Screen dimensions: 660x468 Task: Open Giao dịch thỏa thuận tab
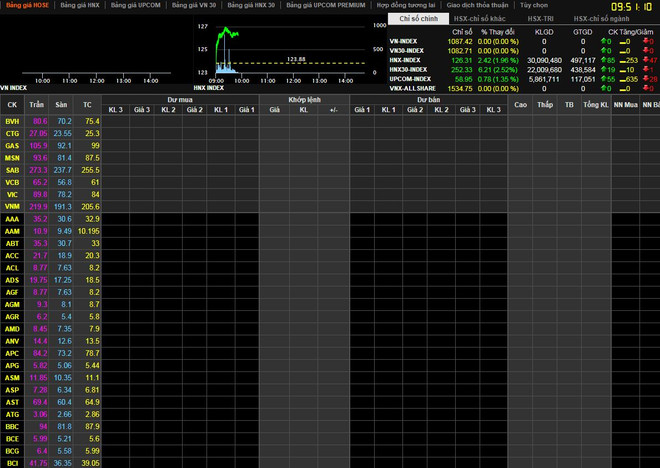point(475,5)
